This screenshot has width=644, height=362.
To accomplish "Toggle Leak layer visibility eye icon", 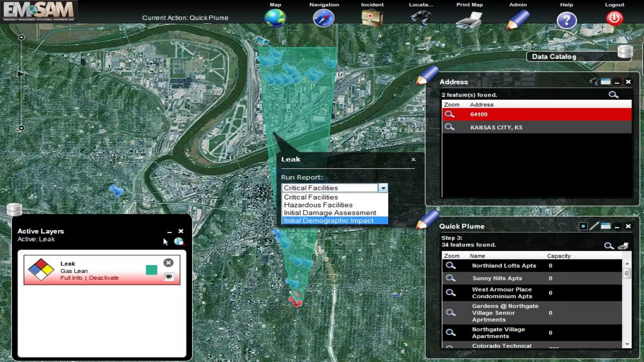I will [x=169, y=277].
